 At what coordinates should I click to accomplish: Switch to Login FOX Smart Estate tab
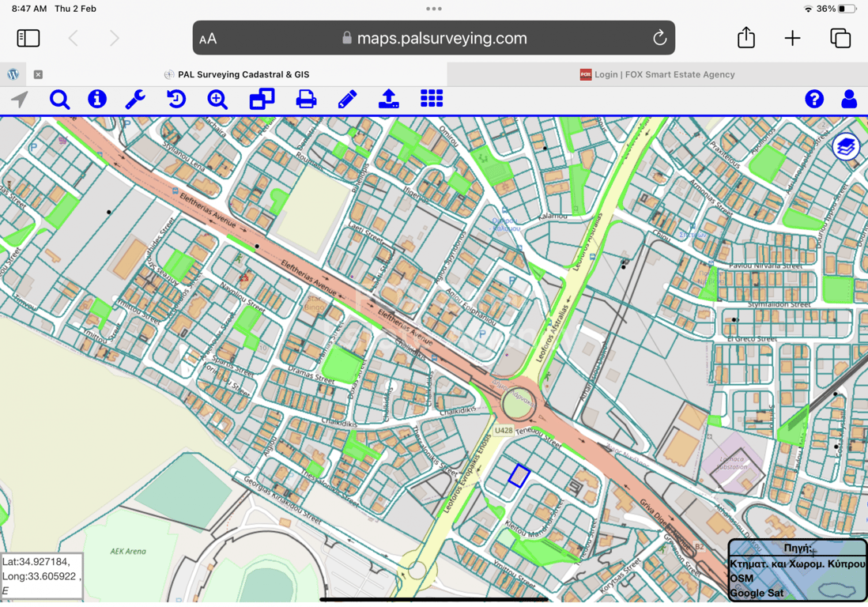point(657,74)
